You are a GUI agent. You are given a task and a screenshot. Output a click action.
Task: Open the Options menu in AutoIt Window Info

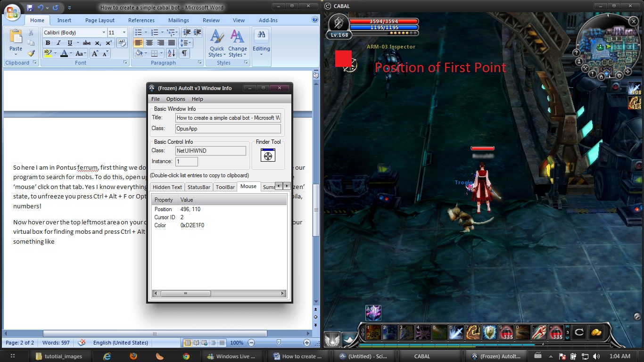[175, 99]
